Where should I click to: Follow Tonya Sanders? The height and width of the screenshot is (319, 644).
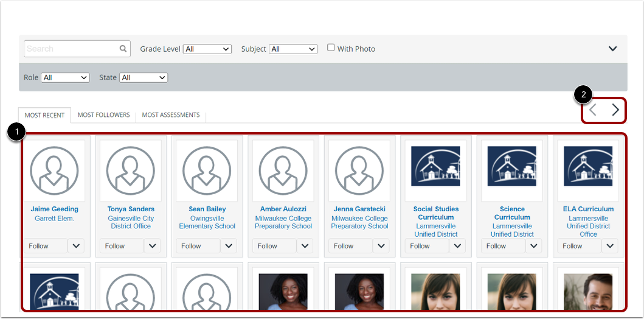tap(122, 246)
